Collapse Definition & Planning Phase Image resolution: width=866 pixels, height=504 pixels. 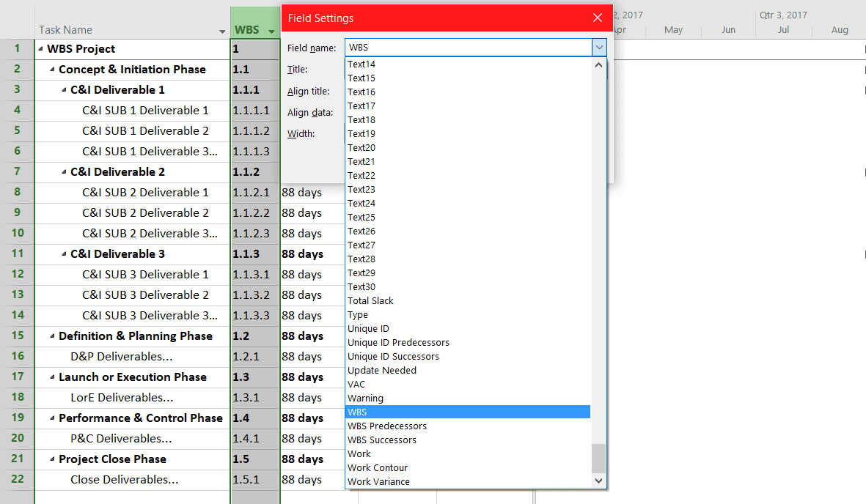[52, 336]
